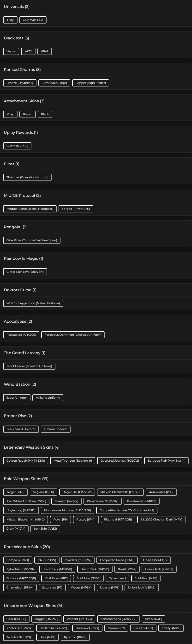Click the Legendary Weapon Skins (4) header
This screenshot has width=192, height=644.
click(x=32, y=447)
